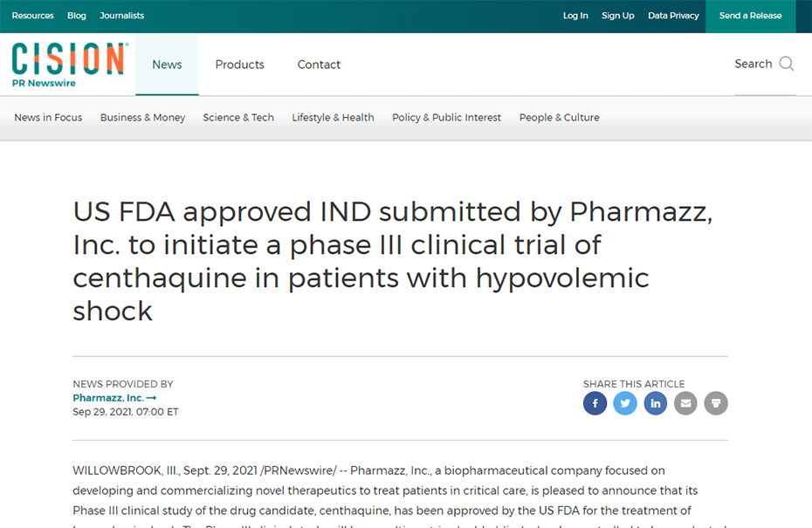Expand Business & Money category
The width and height of the screenshot is (812, 528).
142,118
